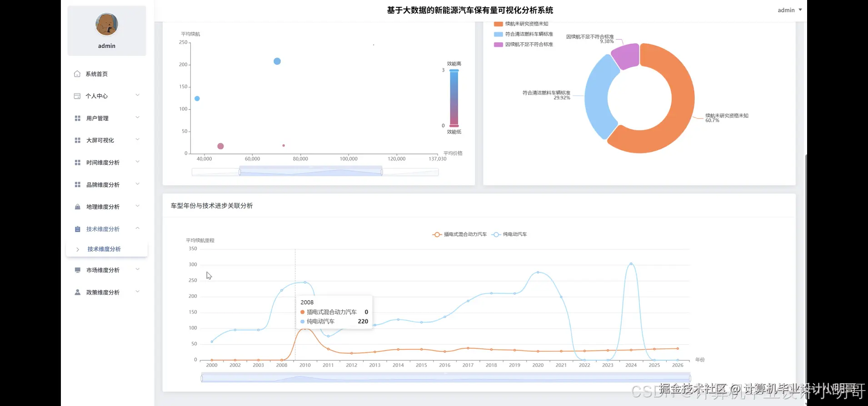
Task: Open the 系统首页 menu item
Action: (107, 74)
